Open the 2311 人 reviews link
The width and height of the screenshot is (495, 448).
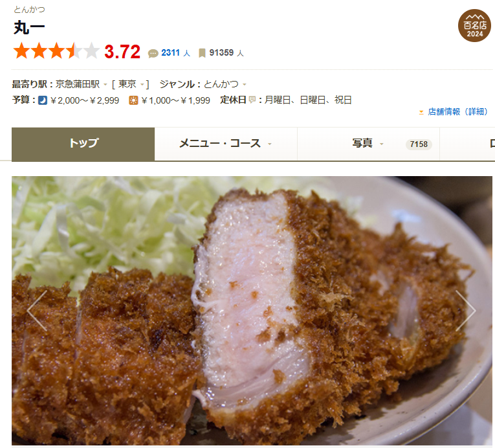pyautogui.click(x=175, y=52)
